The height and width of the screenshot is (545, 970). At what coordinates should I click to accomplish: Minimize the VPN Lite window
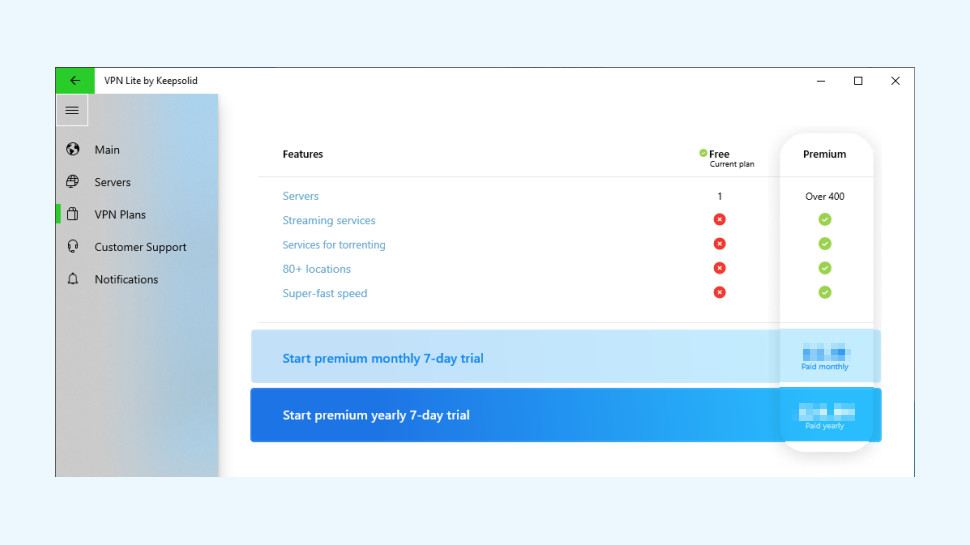(821, 81)
